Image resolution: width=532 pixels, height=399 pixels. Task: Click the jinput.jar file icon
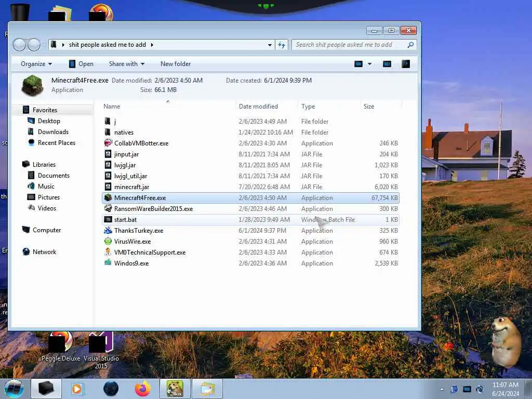(x=108, y=154)
